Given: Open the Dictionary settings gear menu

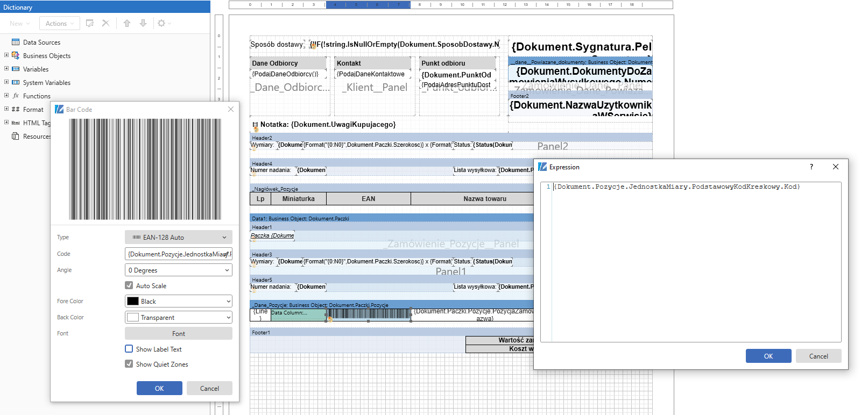Looking at the screenshot, I should click(x=164, y=23).
